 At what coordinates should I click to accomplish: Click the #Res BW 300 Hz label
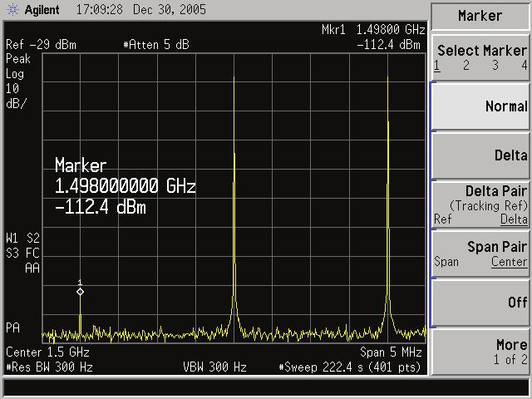(x=50, y=367)
